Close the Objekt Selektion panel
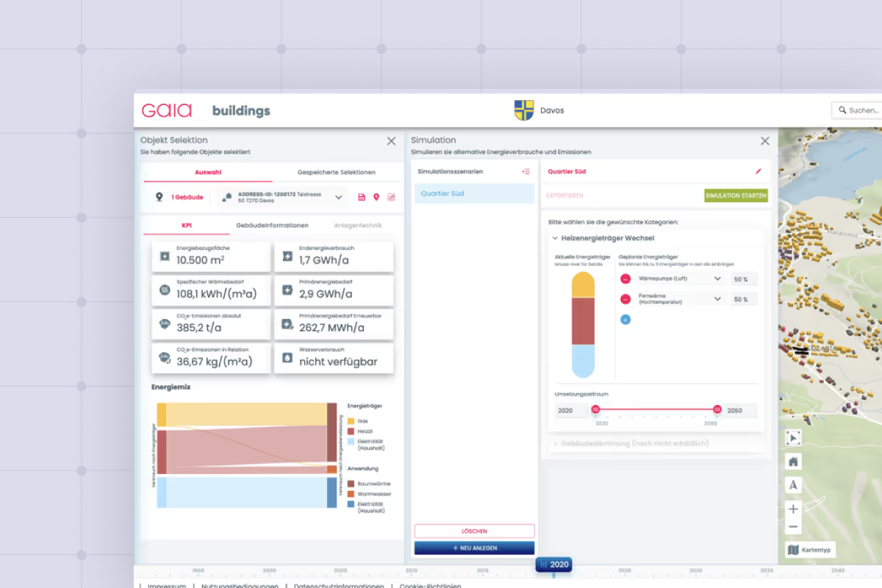Screen dimensions: 882x588 point(391,140)
